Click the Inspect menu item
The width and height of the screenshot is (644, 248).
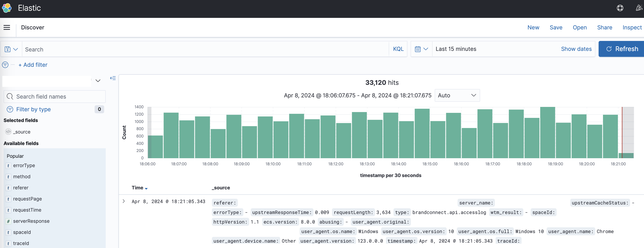pyautogui.click(x=632, y=27)
